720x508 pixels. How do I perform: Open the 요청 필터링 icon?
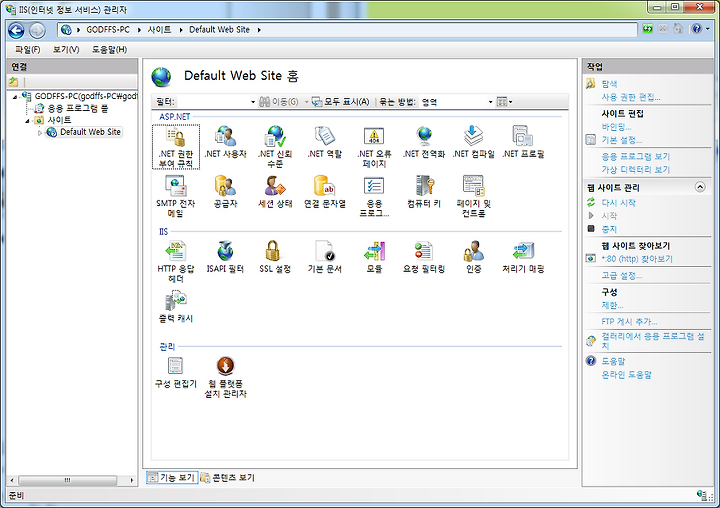424,257
